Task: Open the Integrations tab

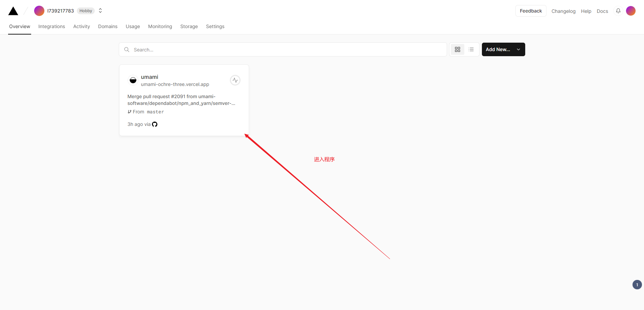Action: (x=51, y=26)
